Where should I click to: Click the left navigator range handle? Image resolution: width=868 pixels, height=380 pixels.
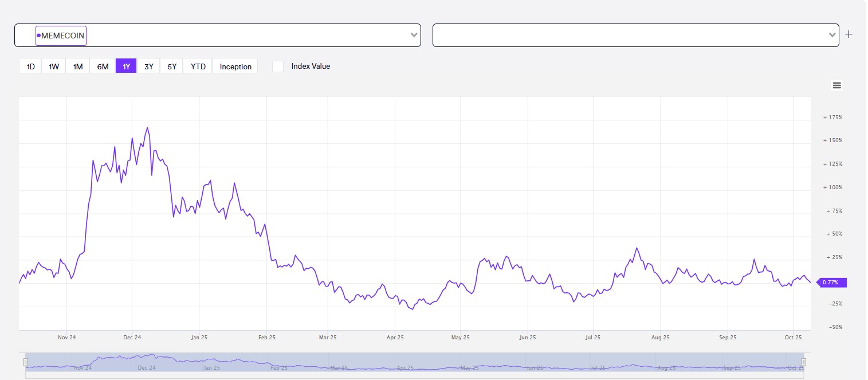click(25, 362)
